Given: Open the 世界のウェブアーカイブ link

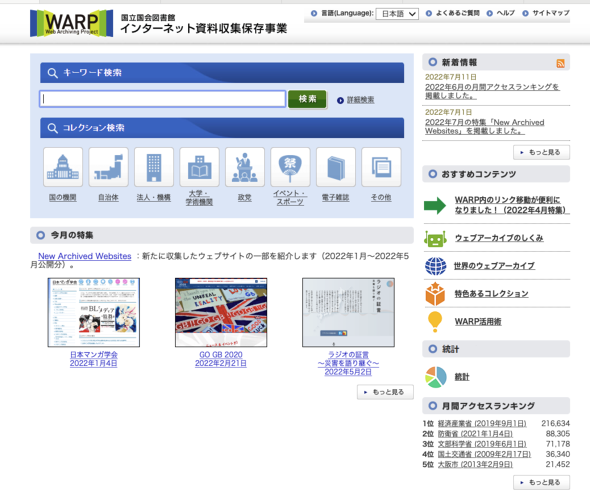Looking at the screenshot, I should tap(494, 266).
